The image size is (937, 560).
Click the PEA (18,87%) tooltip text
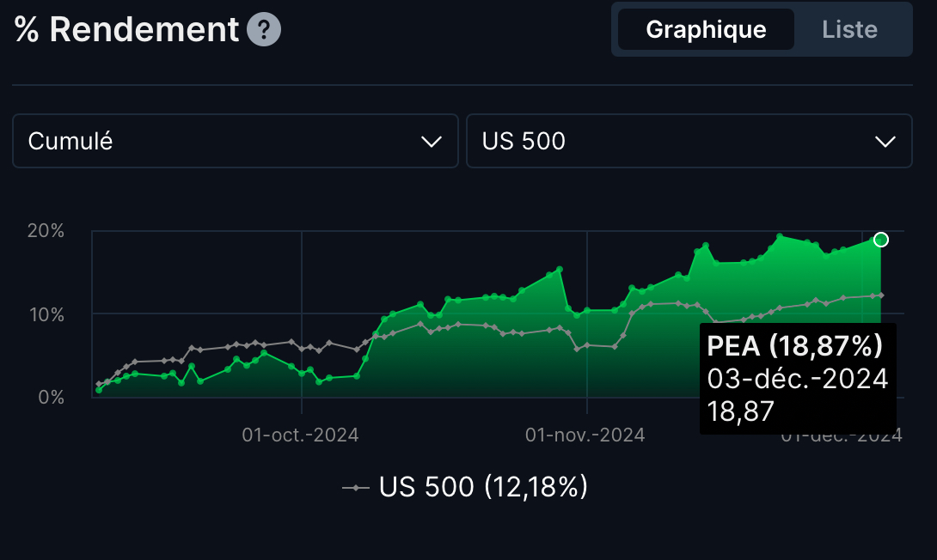794,345
